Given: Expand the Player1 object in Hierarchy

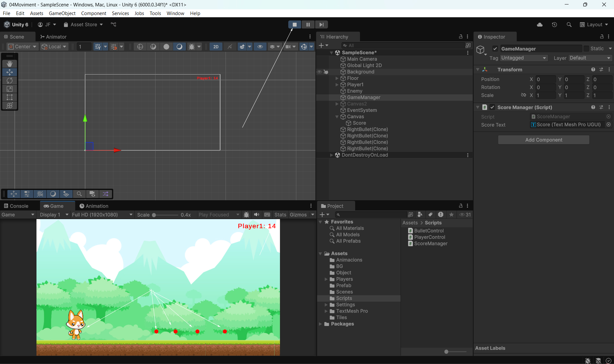Looking at the screenshot, I should point(337,85).
